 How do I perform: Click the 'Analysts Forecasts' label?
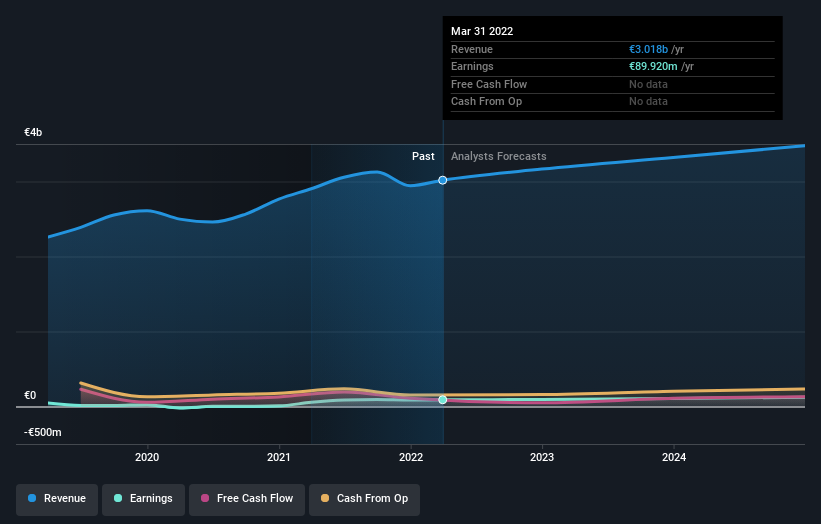[x=498, y=156]
